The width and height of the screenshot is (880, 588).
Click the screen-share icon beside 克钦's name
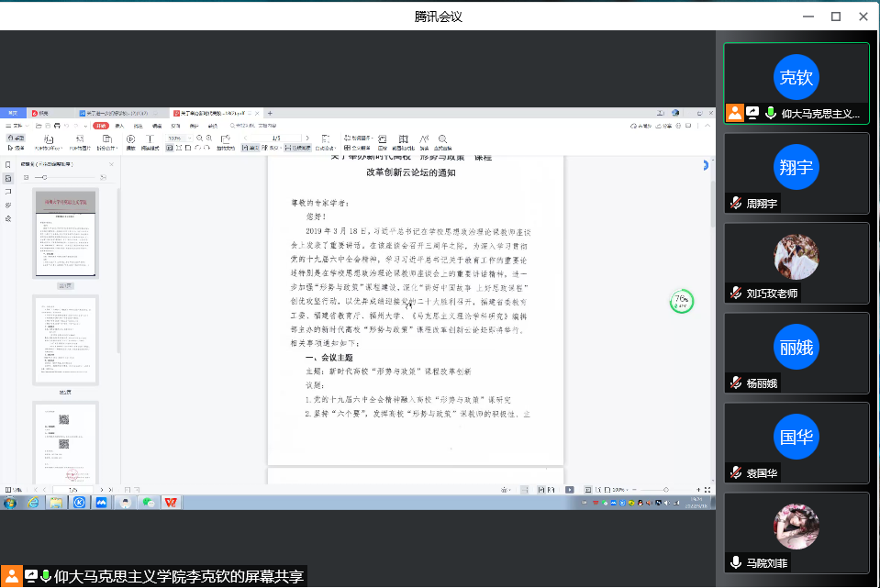(x=752, y=114)
